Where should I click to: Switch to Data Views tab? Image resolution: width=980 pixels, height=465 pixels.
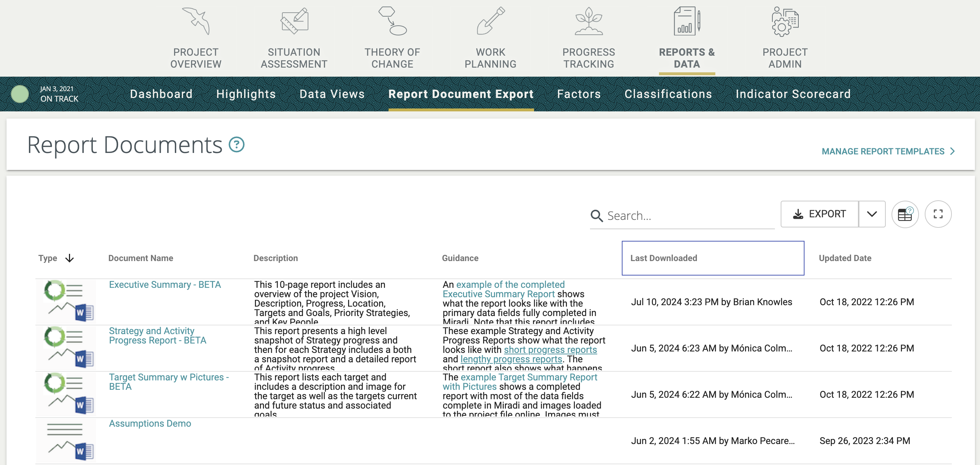332,94
